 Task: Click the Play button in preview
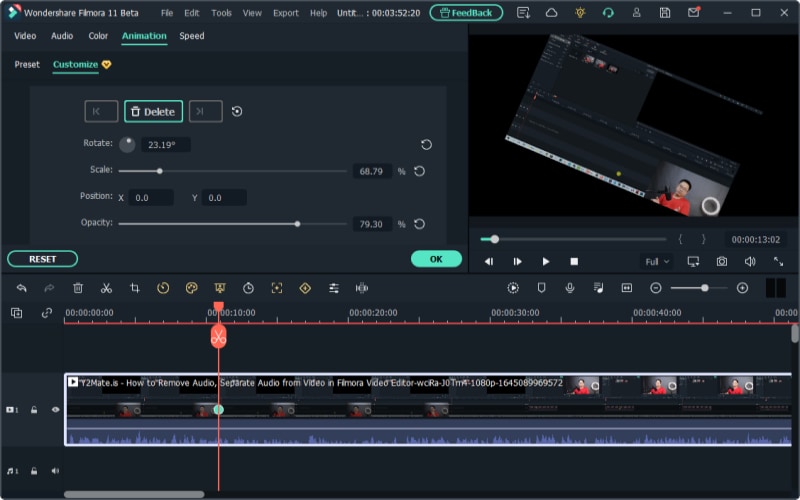[x=545, y=262]
